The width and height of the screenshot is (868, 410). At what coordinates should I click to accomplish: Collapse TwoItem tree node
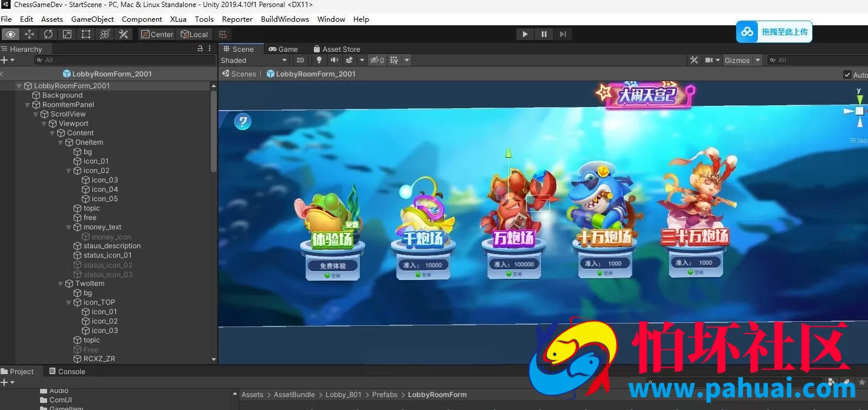click(61, 284)
